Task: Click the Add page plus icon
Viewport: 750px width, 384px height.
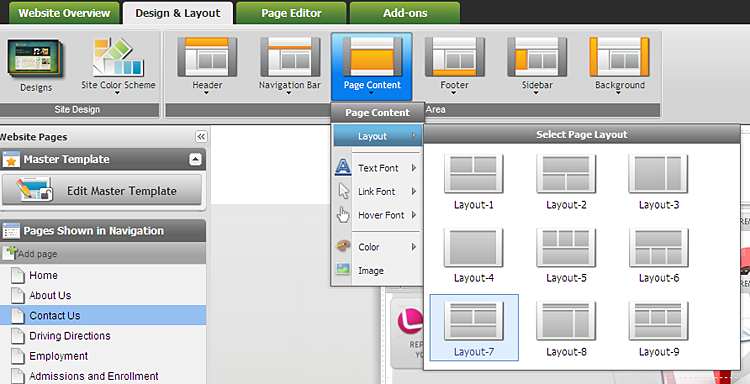Action: [10, 252]
